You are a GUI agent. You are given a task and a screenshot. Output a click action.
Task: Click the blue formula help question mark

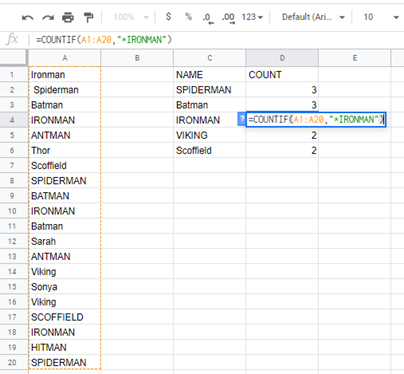(x=241, y=119)
